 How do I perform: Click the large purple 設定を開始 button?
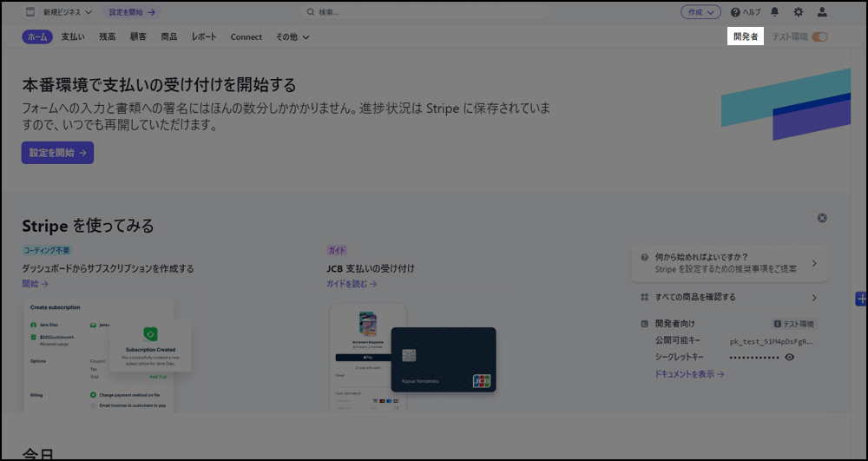57,153
